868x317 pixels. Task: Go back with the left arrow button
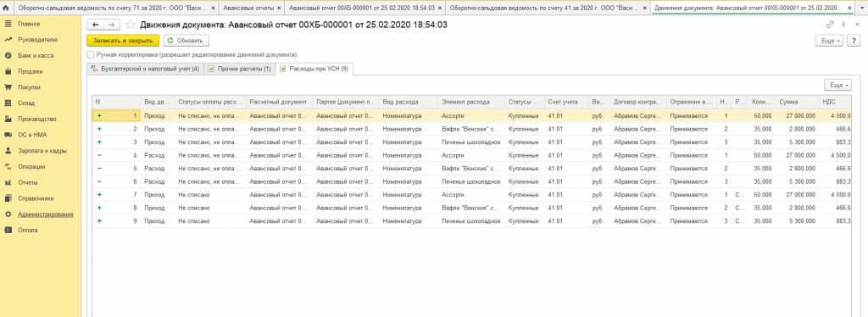(96, 25)
